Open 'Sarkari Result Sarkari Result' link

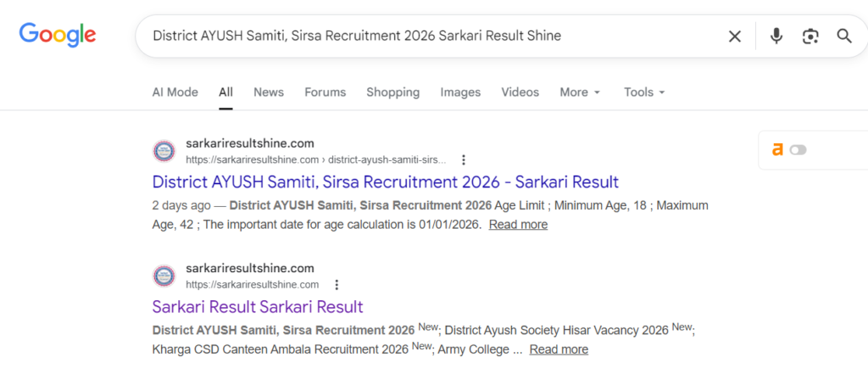coord(258,306)
